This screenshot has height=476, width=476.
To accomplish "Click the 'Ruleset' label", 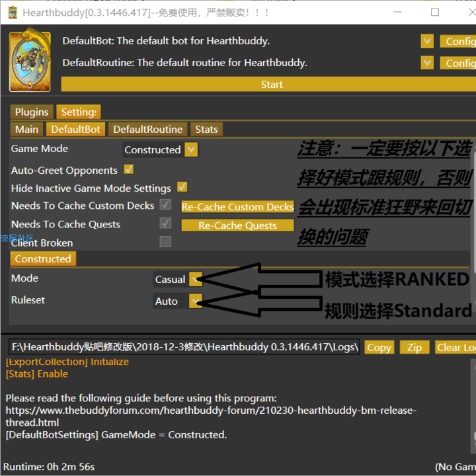I will coord(28,300).
